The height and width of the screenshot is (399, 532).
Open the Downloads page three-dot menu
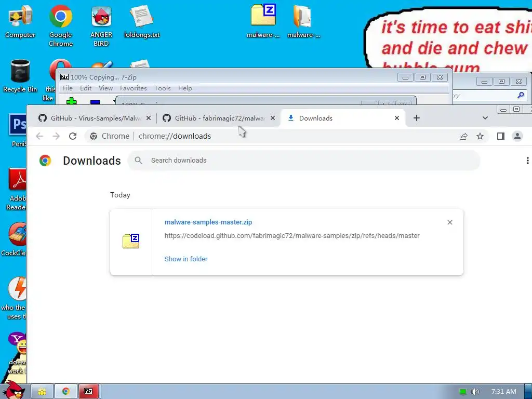point(527,161)
